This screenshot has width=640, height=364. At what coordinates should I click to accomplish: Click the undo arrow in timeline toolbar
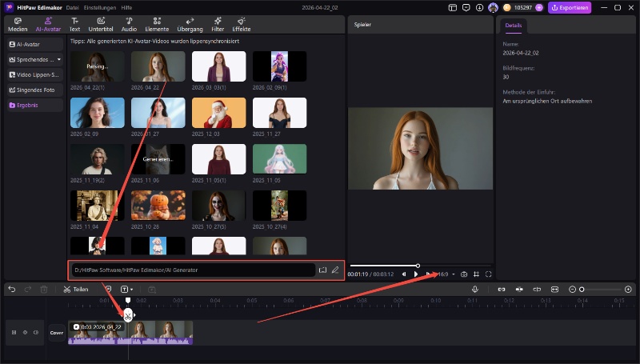click(x=12, y=290)
